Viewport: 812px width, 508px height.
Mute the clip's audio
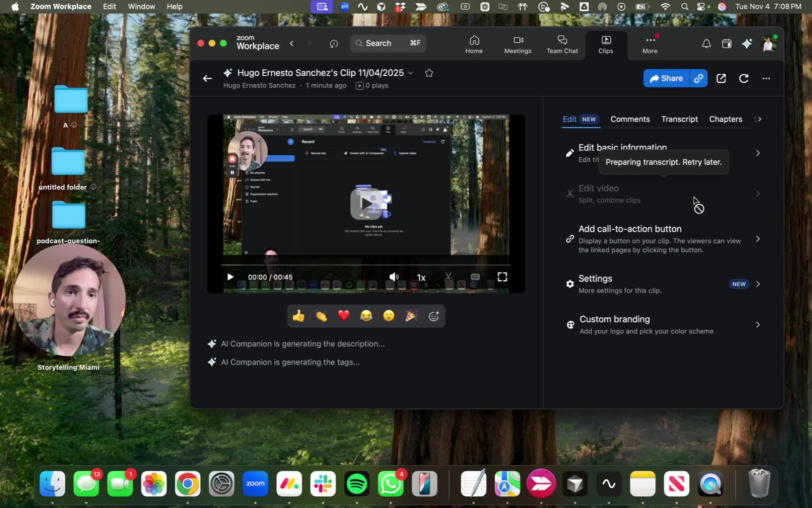(x=394, y=277)
